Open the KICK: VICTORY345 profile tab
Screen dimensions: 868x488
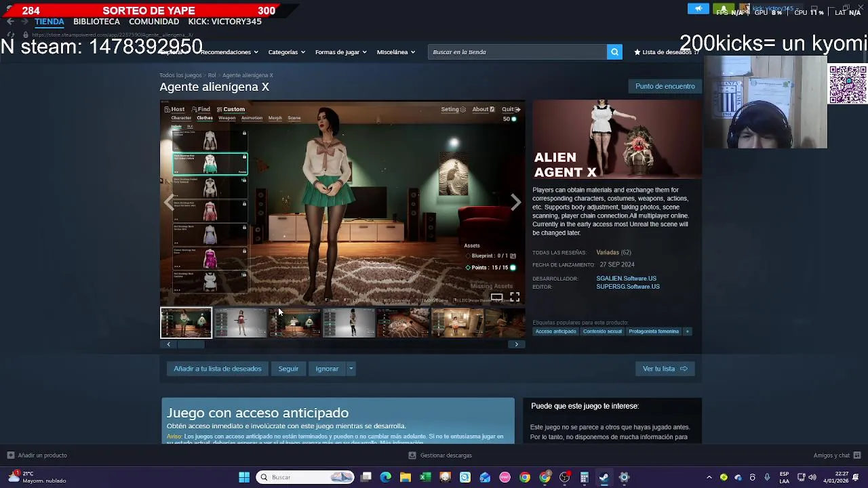coord(224,22)
